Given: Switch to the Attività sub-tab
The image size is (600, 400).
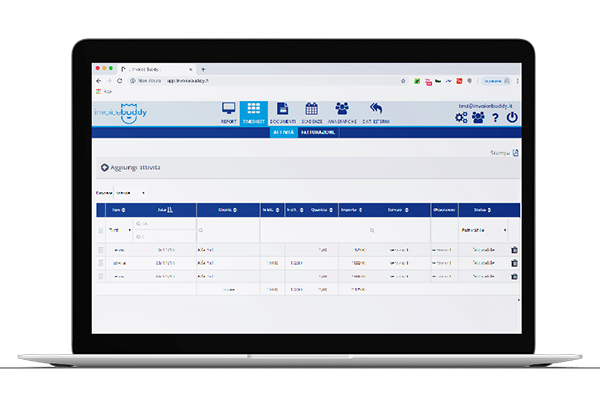Looking at the screenshot, I should (x=284, y=132).
